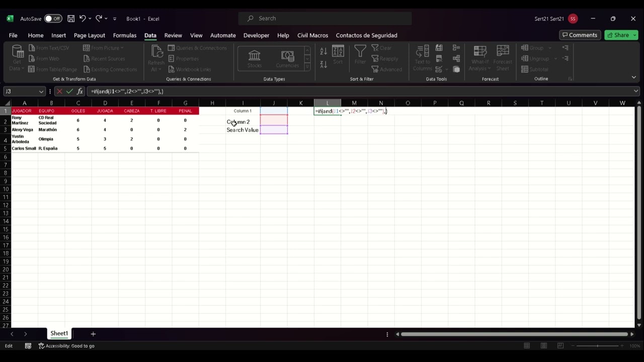Click the Flash Fill icon
This screenshot has width=644, height=362.
pos(439,48)
